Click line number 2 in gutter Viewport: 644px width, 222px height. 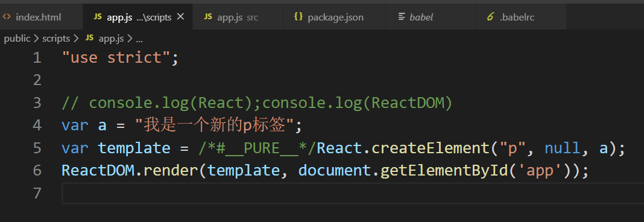click(37, 80)
